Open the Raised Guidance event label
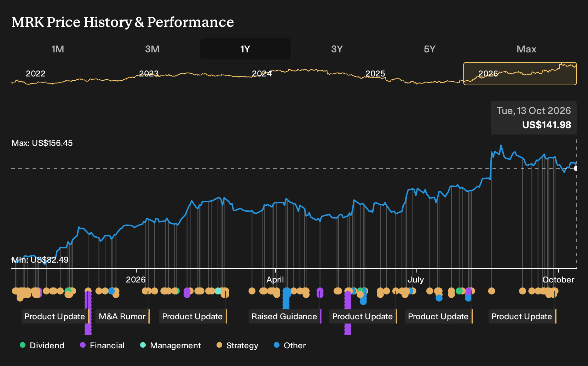The height and width of the screenshot is (366, 588). pos(285,316)
